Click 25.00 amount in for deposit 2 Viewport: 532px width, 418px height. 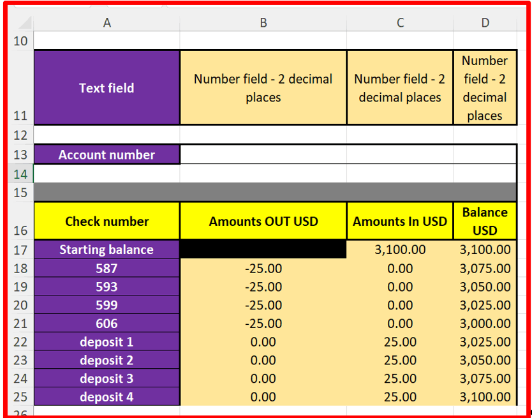[400, 360]
